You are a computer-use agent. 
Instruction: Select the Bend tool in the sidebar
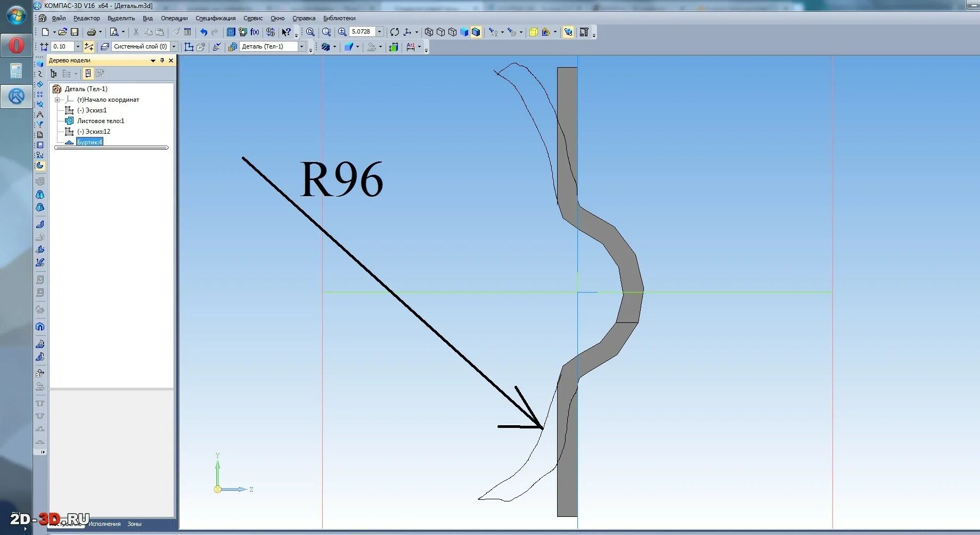[40, 224]
